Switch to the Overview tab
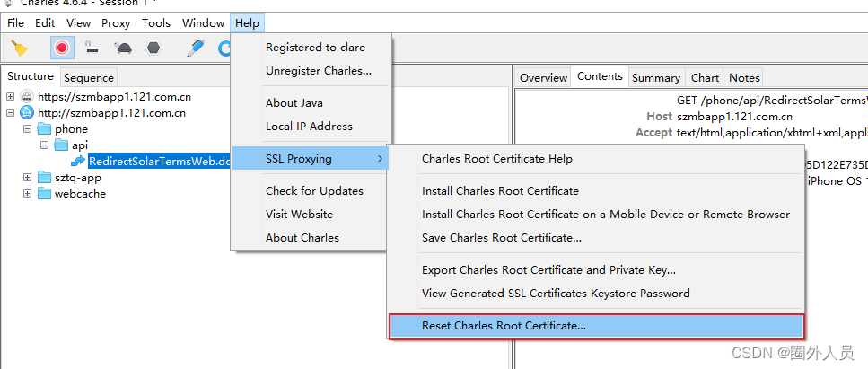 pos(544,77)
